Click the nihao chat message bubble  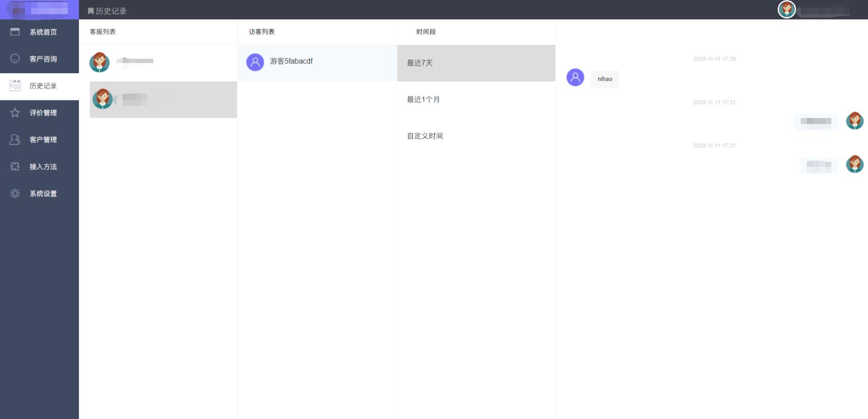click(605, 79)
